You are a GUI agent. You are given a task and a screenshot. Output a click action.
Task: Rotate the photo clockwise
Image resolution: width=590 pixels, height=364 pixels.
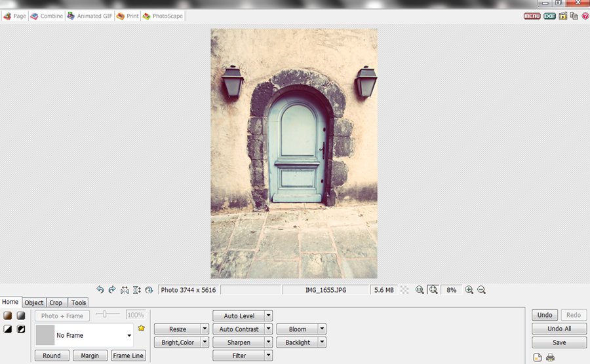111,289
